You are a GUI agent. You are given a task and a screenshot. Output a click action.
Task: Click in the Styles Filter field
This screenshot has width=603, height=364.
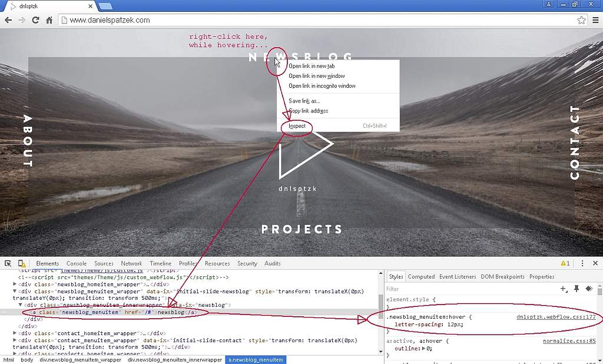point(471,289)
